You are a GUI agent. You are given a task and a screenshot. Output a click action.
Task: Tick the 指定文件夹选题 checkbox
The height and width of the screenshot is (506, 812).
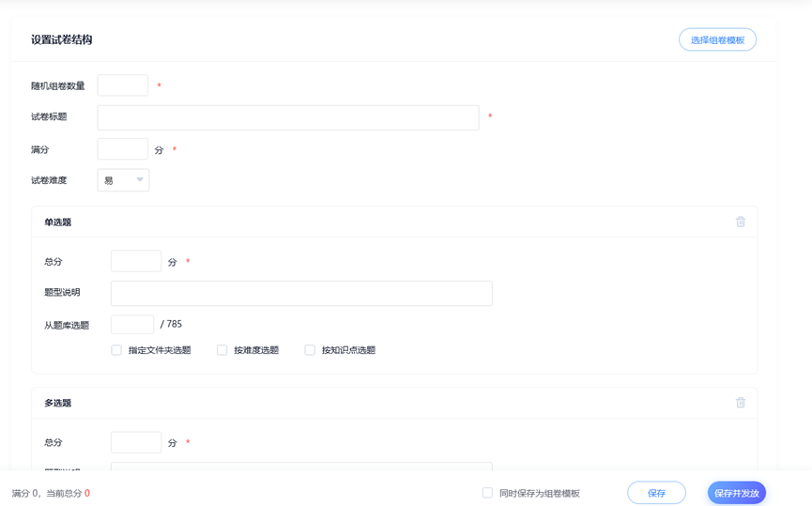click(x=116, y=350)
